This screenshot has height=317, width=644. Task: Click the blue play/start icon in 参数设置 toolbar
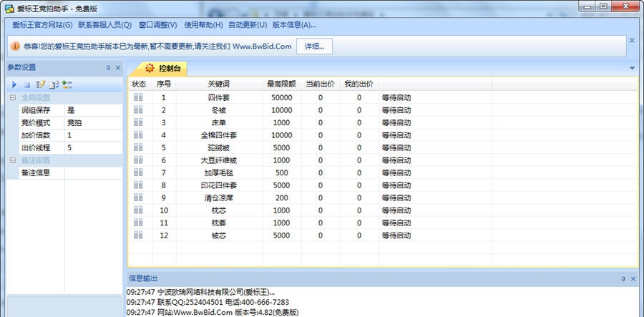(x=14, y=85)
